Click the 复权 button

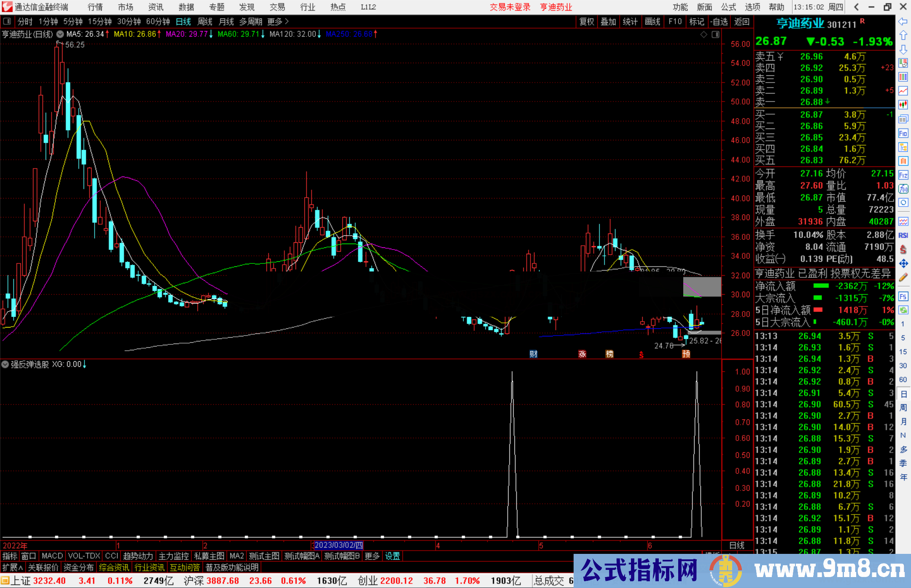coord(587,21)
